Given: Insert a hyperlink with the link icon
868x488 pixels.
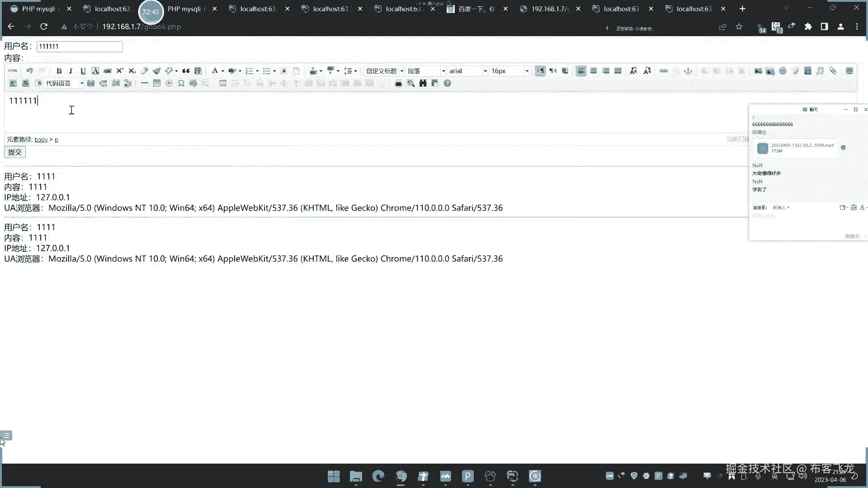Looking at the screenshot, I should point(664,71).
